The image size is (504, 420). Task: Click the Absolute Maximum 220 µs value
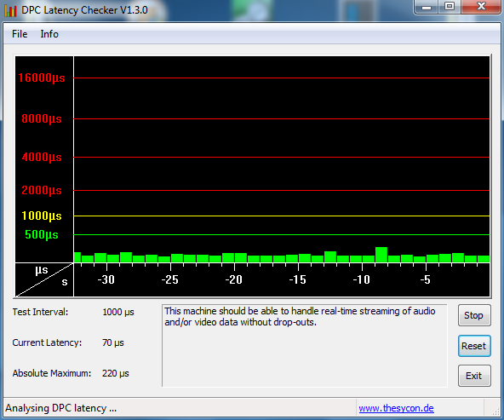(x=116, y=373)
